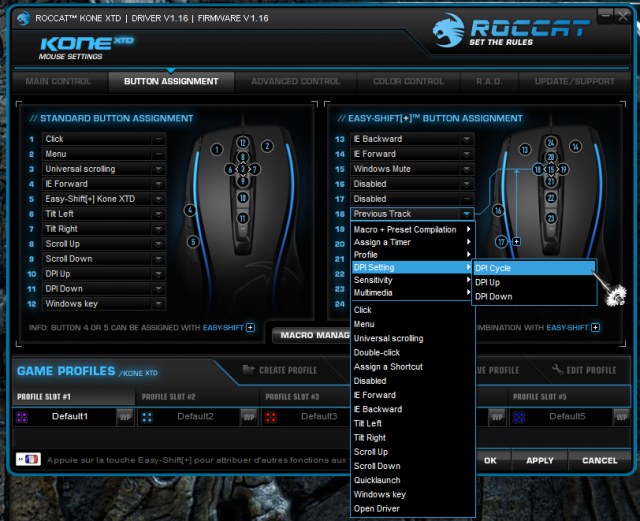Viewport: 640px width, 521px height.
Task: Choose DPI Up in the submenu
Action: pos(534,283)
